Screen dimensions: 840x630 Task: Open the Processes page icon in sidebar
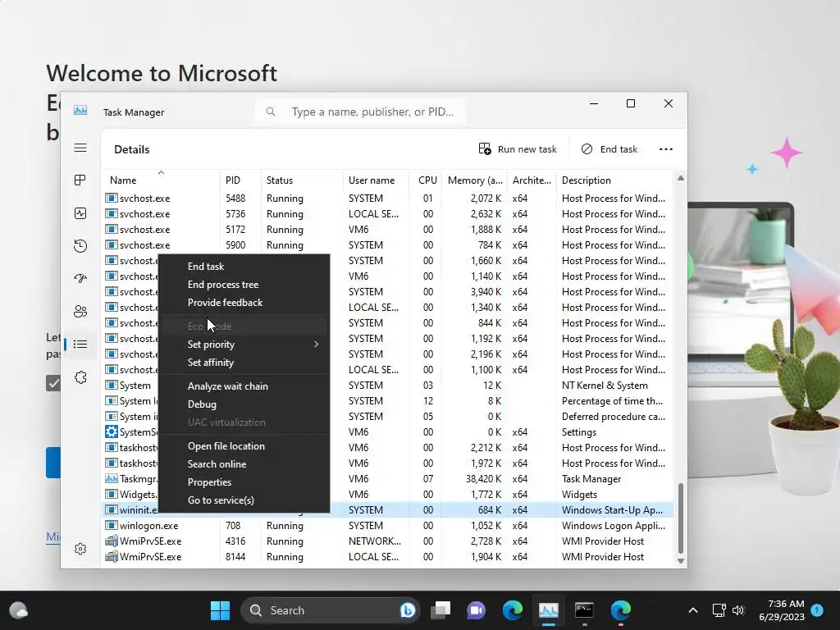80,180
